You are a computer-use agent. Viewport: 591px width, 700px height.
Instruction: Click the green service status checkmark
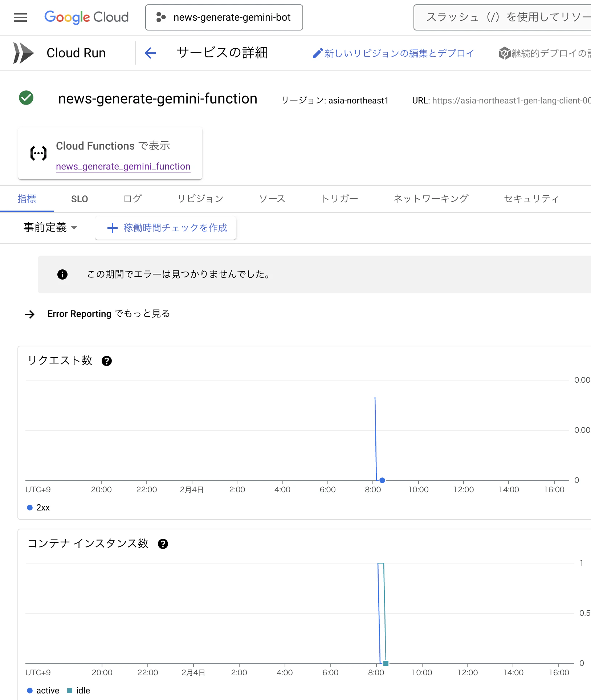tap(26, 98)
